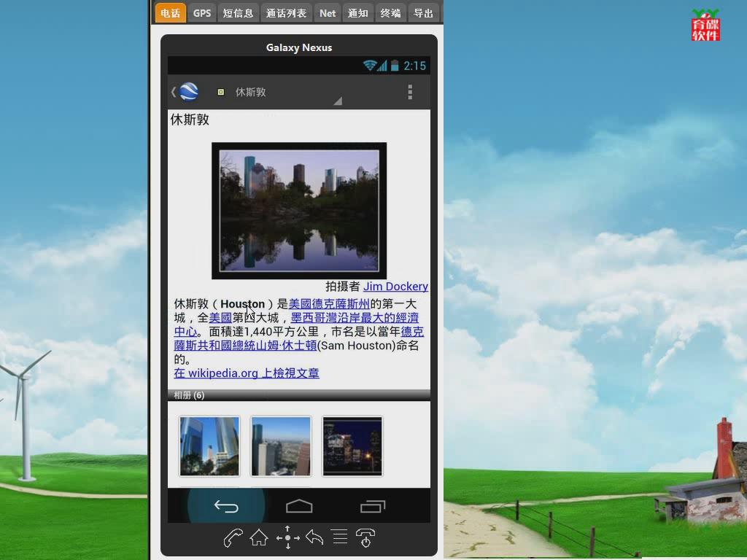The width and height of the screenshot is (747, 560).
Task: Tap the Android recent apps button
Action: click(373, 506)
